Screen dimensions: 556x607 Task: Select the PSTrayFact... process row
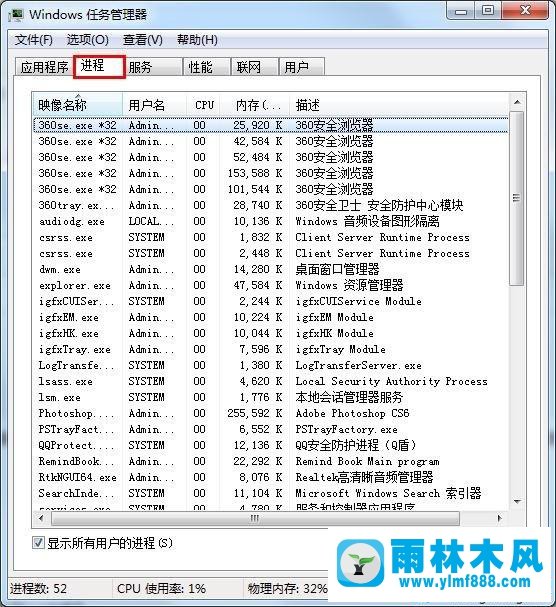click(271, 429)
